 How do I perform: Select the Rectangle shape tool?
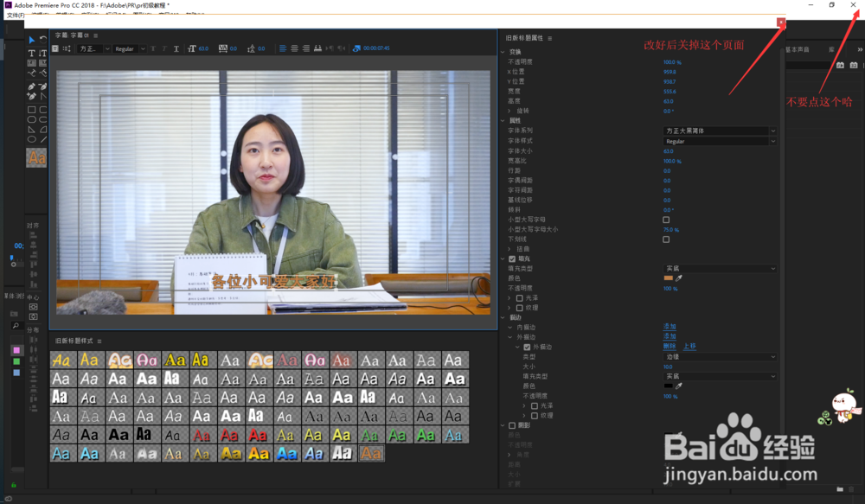coord(31,110)
